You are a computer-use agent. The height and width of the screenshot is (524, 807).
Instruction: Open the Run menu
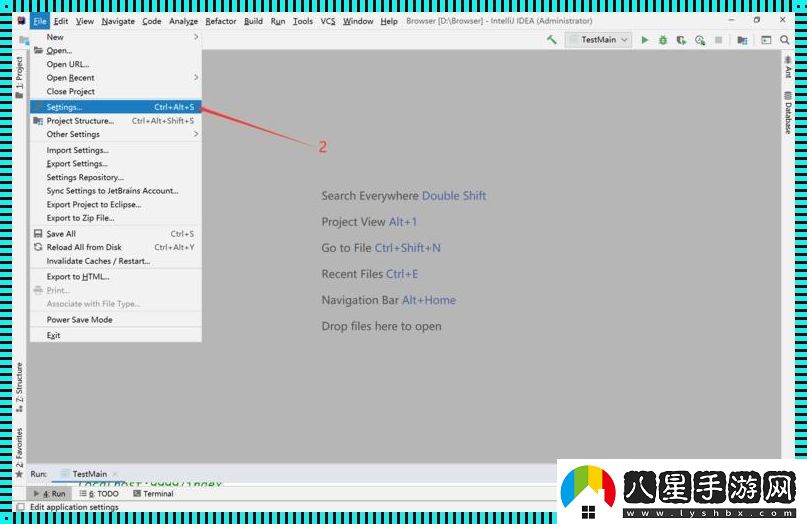pos(278,21)
